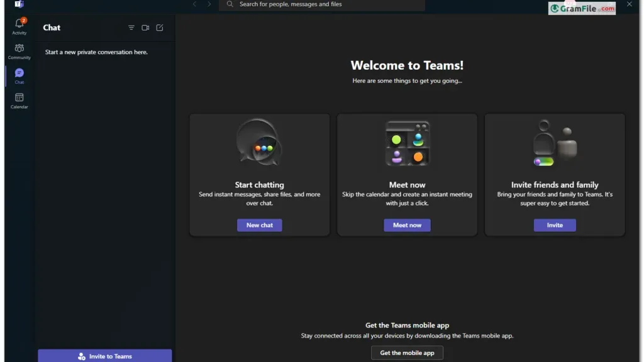This screenshot has width=644, height=362.
Task: Open the Community section in sidebar
Action: 19,52
